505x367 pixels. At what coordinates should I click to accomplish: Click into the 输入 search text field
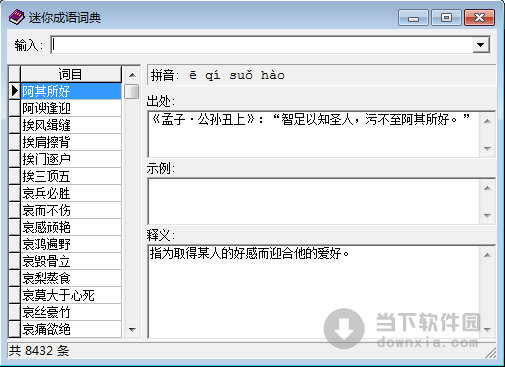[262, 45]
